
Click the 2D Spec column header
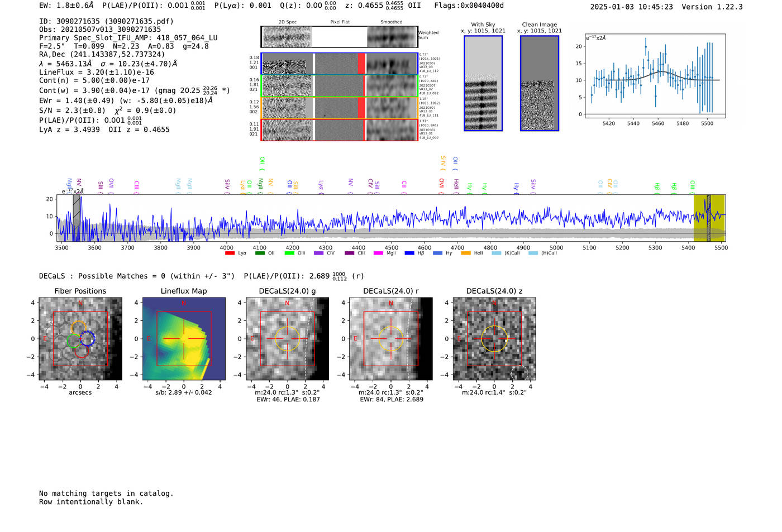(288, 22)
